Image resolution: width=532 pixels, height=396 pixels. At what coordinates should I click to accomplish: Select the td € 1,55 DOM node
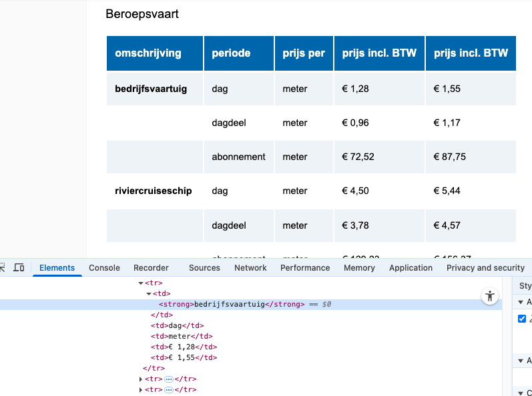pos(184,358)
